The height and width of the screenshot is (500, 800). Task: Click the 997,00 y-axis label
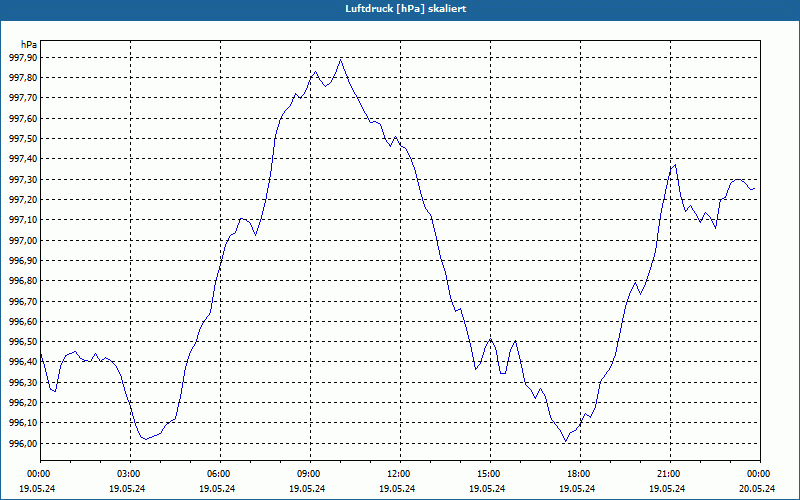click(x=23, y=240)
